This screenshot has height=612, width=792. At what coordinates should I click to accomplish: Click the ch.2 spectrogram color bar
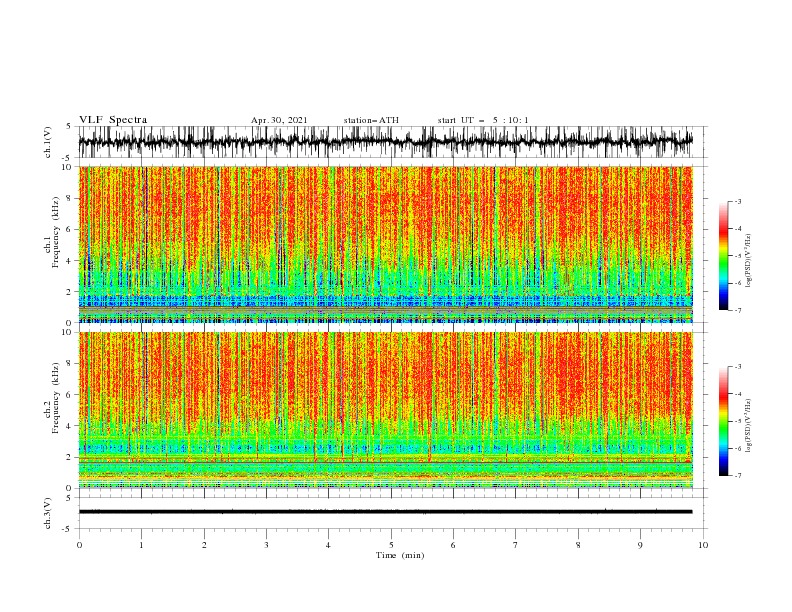(723, 421)
